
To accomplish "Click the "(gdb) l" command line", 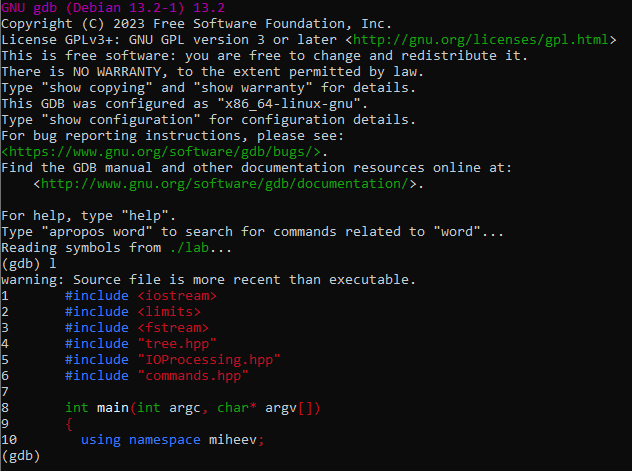I will pos(28,264).
